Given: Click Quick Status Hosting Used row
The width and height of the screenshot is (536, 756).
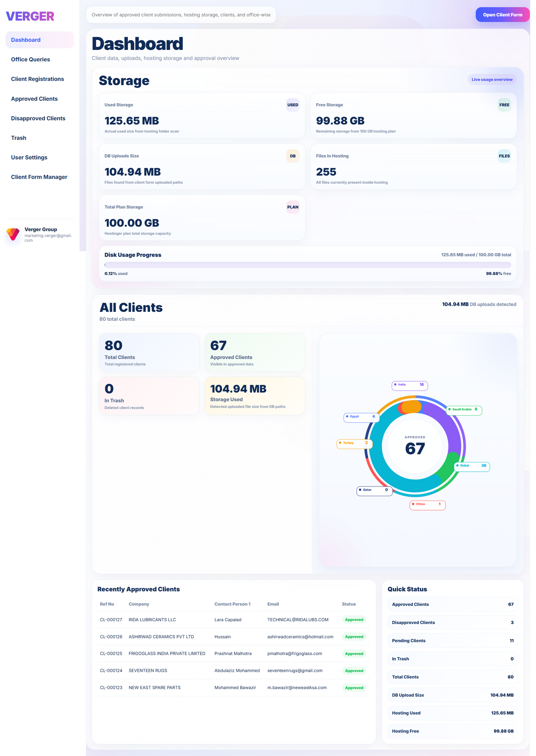Looking at the screenshot, I should [x=452, y=713].
